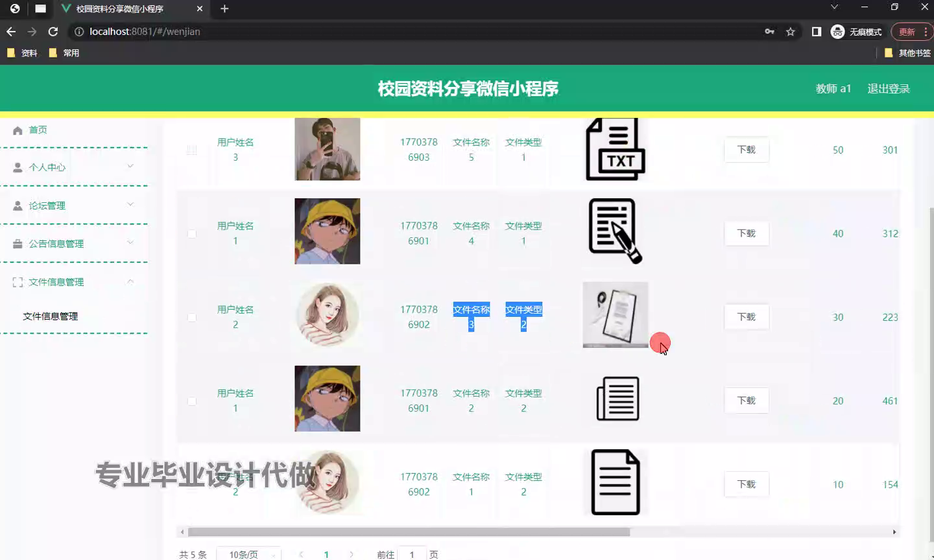Image resolution: width=934 pixels, height=560 pixels.
Task: Reload the localhost page
Action: [53, 31]
